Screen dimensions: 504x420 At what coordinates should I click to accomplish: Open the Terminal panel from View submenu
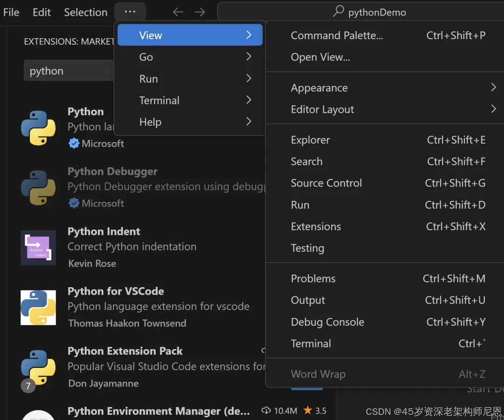point(386,344)
